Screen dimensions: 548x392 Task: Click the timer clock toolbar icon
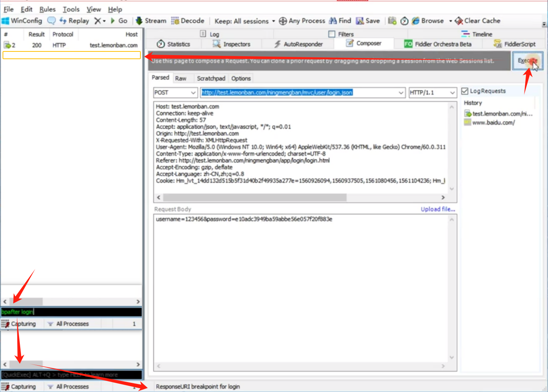pyautogui.click(x=404, y=21)
